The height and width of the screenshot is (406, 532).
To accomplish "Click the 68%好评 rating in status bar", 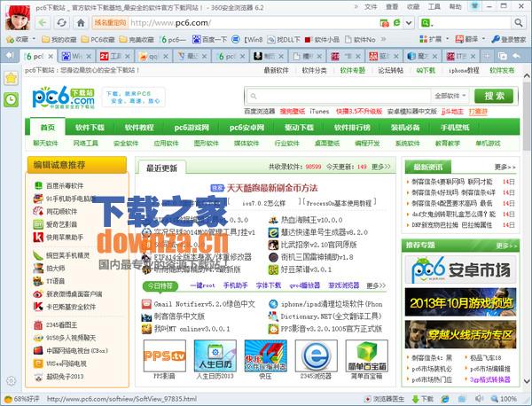I will coord(22,399).
